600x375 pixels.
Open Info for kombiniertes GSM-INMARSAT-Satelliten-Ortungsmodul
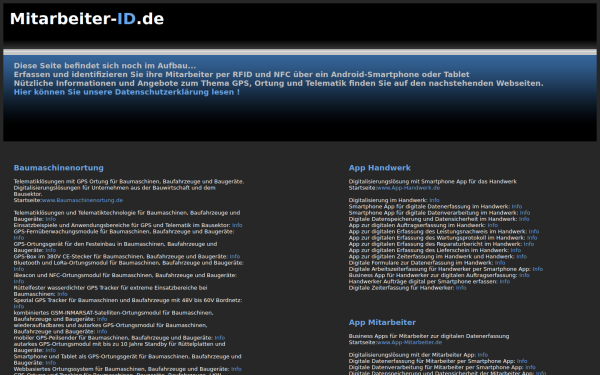102,319
